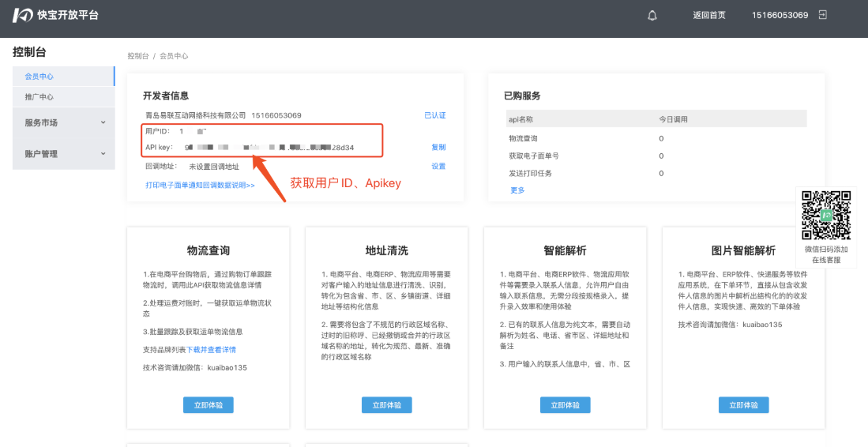Expand the 服务市场 sidebar section
Viewport: 868px width, 447px height.
(64, 122)
